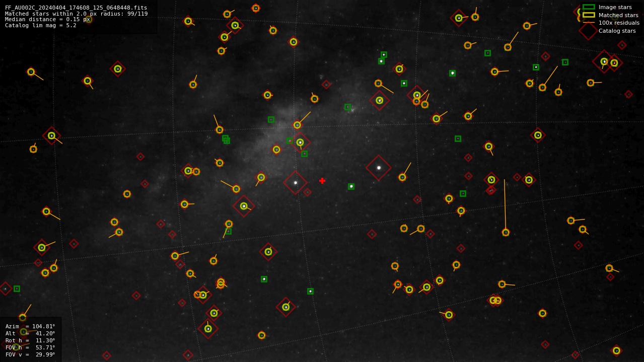This screenshot has width=644, height=362.
Task: Click the red cross image-center marker
Action: [x=322, y=181]
